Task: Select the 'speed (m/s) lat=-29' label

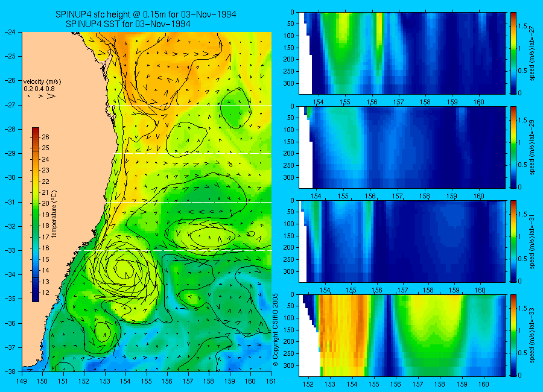Action: click(x=533, y=148)
